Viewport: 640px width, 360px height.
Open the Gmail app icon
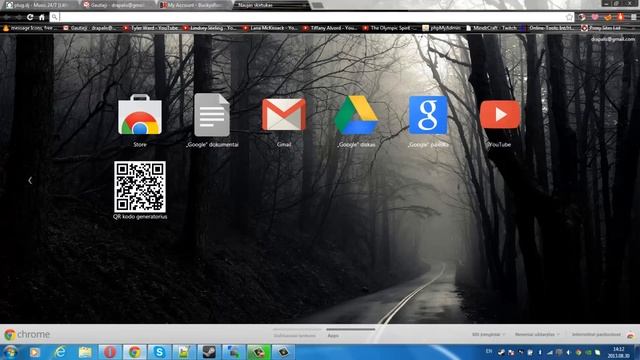point(284,115)
